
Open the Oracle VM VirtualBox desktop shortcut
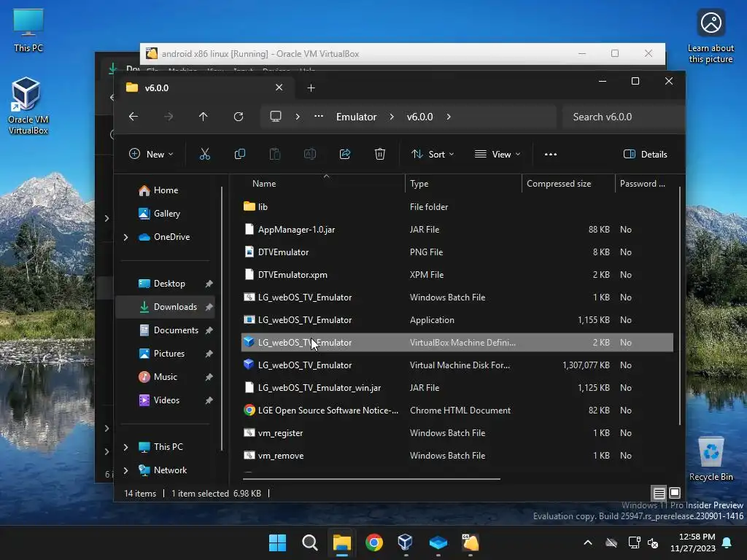28,106
